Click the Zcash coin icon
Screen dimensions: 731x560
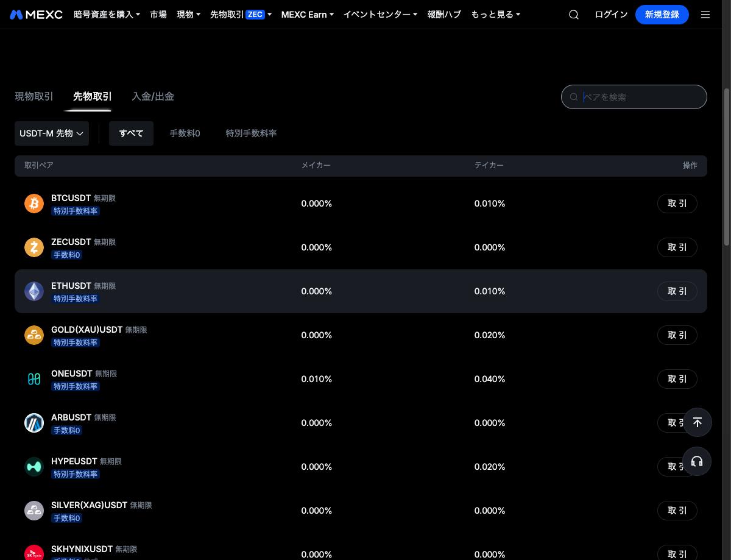pos(34,247)
